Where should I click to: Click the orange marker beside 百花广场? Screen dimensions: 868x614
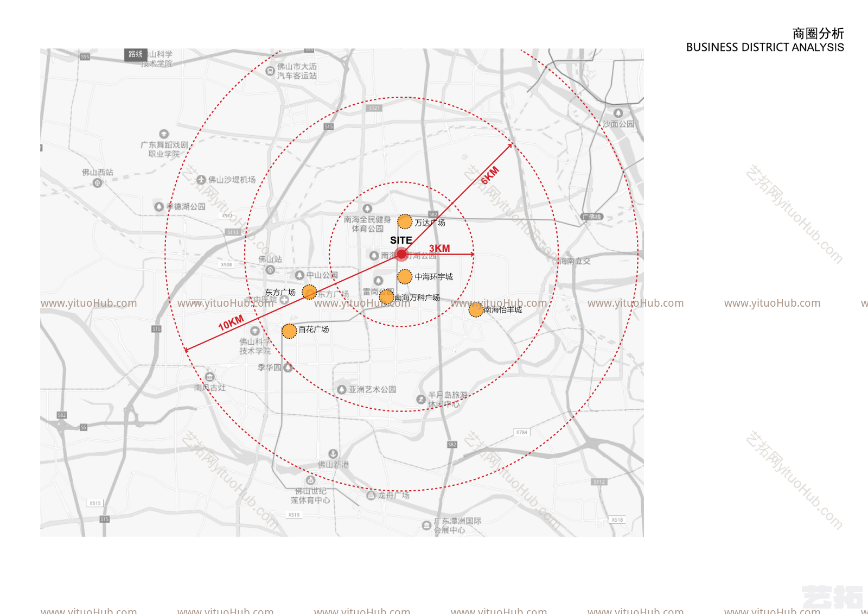(x=289, y=331)
